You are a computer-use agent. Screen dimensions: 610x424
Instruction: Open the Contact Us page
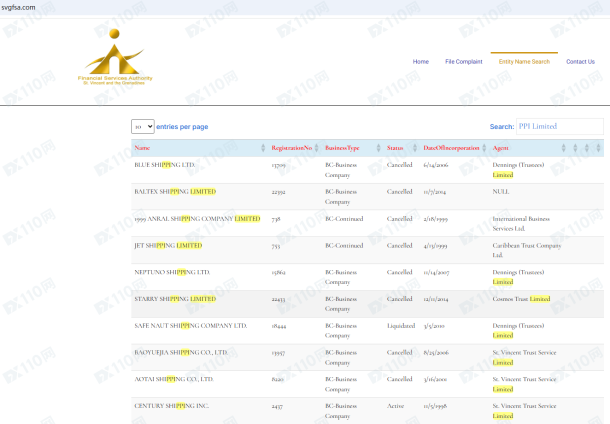pos(580,61)
